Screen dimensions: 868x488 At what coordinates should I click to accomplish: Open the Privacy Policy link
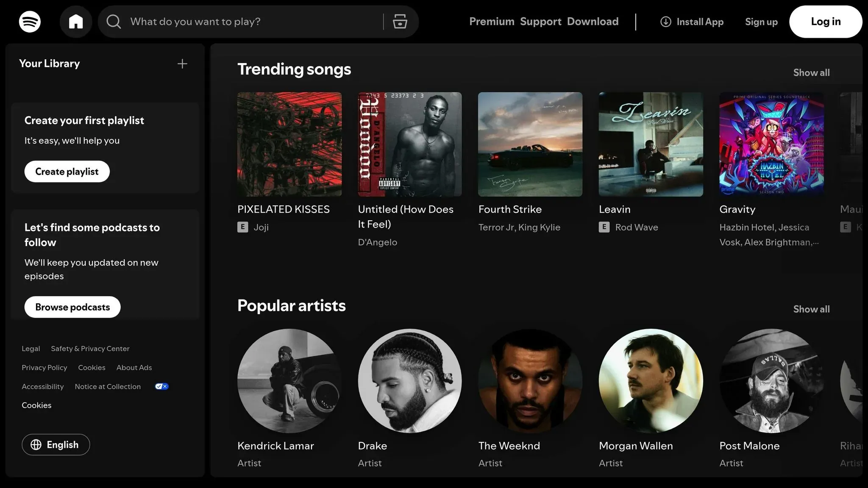pos(45,368)
